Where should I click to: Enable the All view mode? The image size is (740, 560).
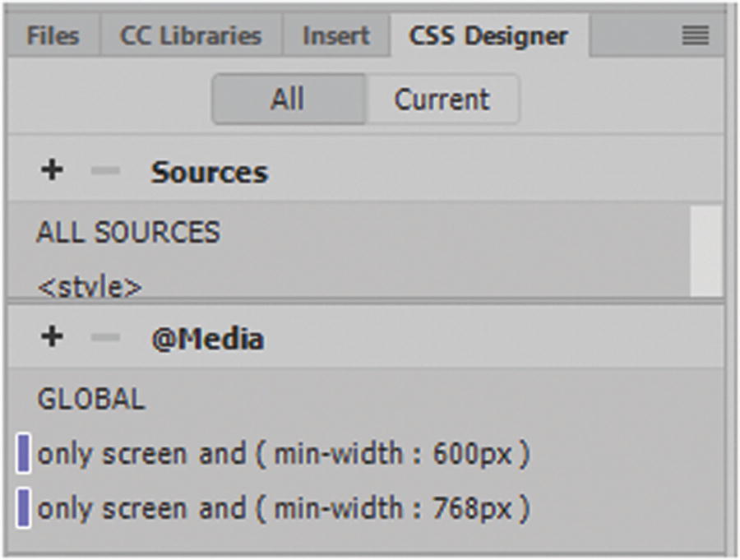(x=288, y=100)
